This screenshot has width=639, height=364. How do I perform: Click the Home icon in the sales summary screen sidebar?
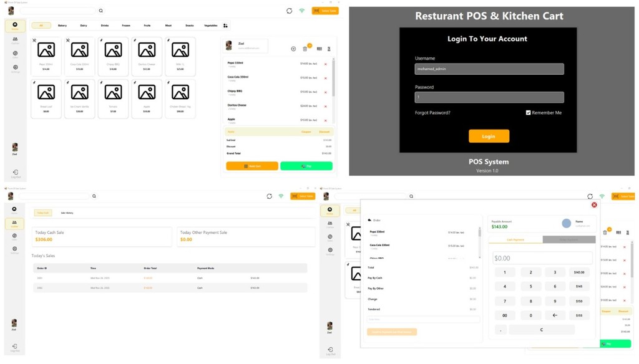14,210
